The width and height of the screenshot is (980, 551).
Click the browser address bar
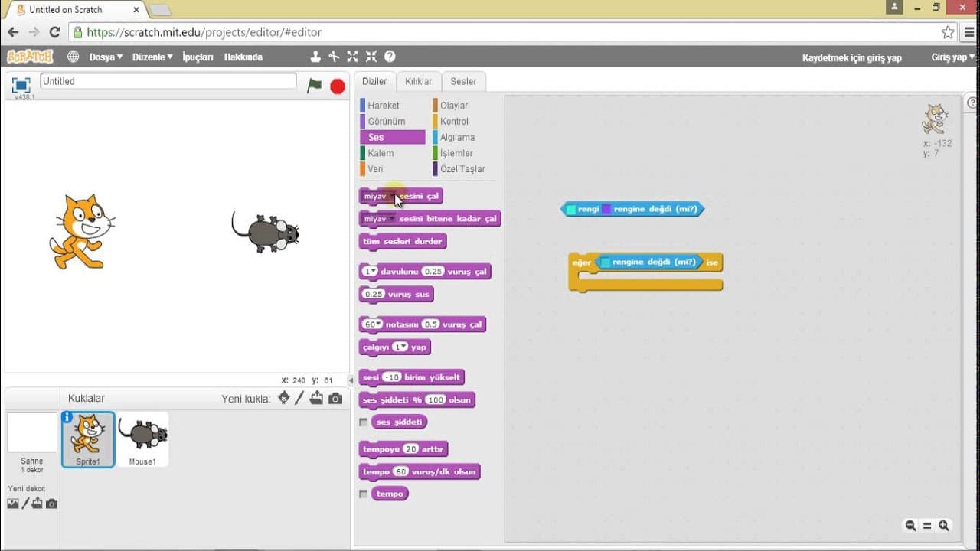point(505,32)
